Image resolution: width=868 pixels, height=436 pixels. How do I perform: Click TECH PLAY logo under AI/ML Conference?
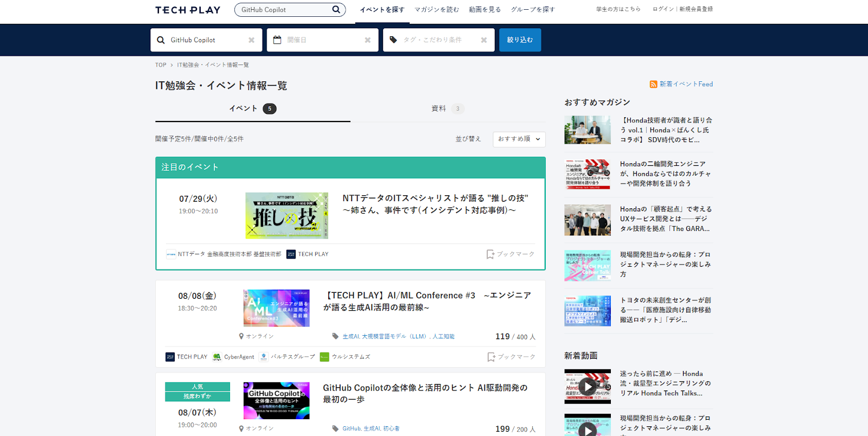pyautogui.click(x=170, y=357)
